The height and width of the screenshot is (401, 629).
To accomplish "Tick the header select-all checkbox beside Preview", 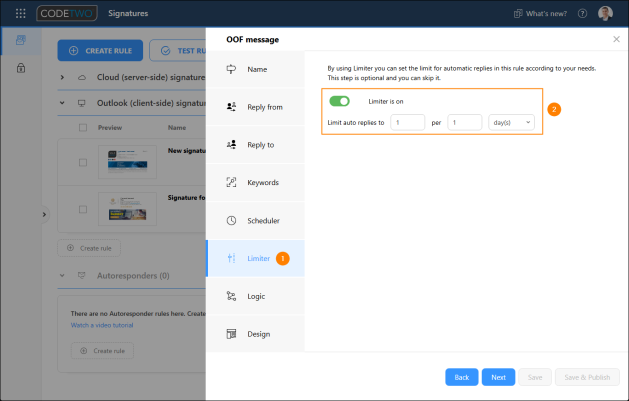I will click(83, 128).
